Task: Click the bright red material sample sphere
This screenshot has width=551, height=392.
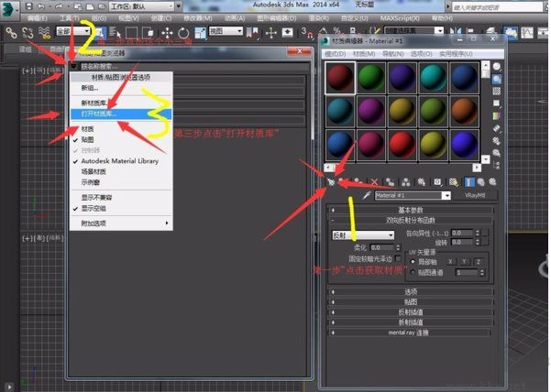Action: tap(402, 145)
